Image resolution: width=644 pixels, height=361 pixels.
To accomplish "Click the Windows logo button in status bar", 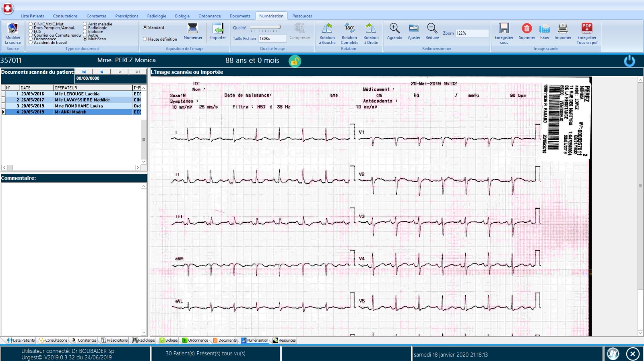I will tap(613, 354).
